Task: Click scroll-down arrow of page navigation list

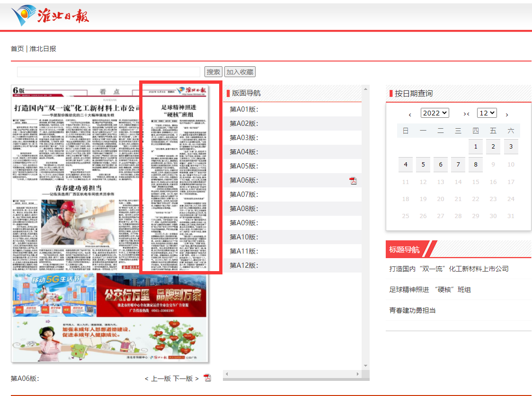Action: click(365, 366)
